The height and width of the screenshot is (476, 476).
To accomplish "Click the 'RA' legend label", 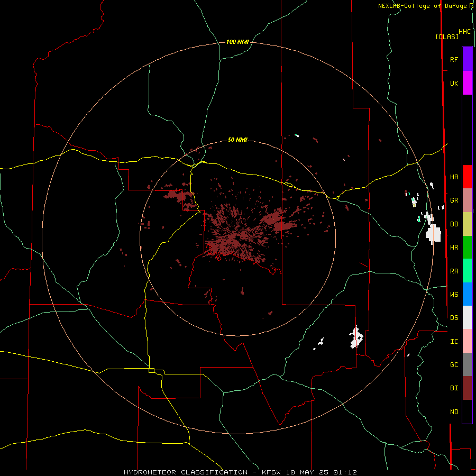I will pos(454,271).
